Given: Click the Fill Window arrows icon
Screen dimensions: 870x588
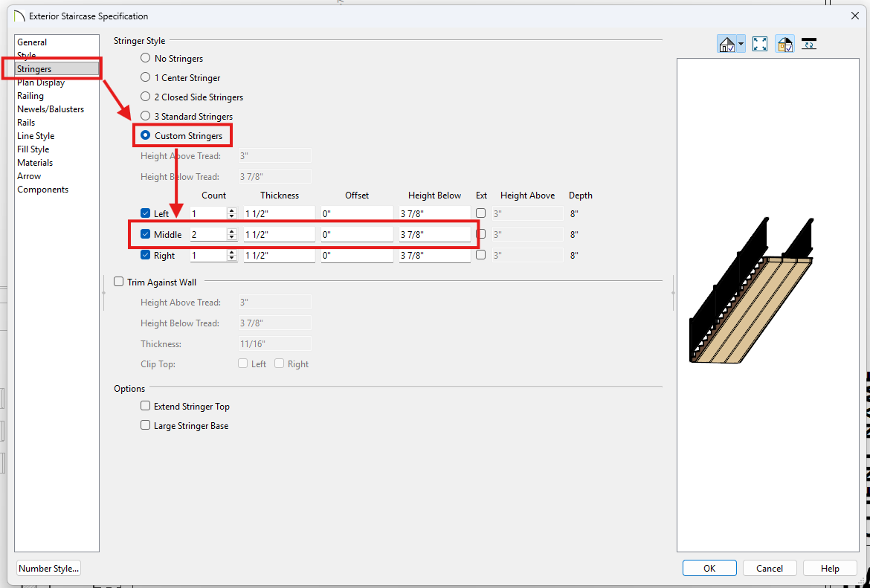Looking at the screenshot, I should [x=760, y=44].
